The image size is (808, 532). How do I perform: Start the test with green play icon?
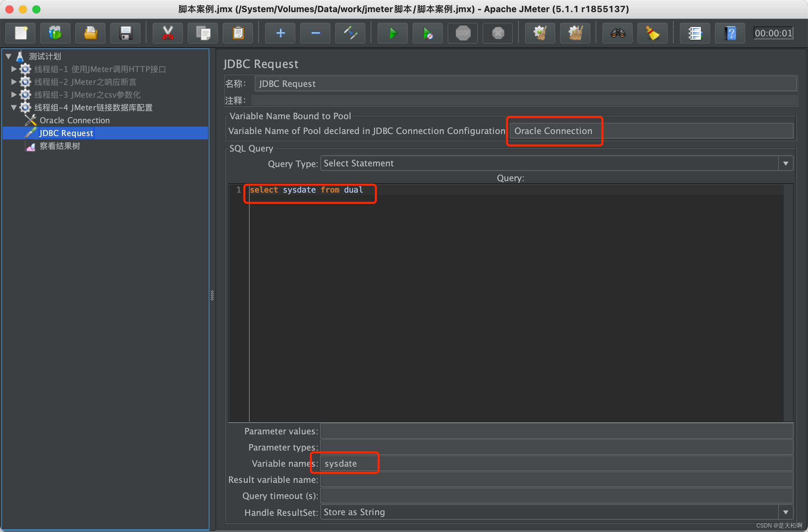coord(393,33)
